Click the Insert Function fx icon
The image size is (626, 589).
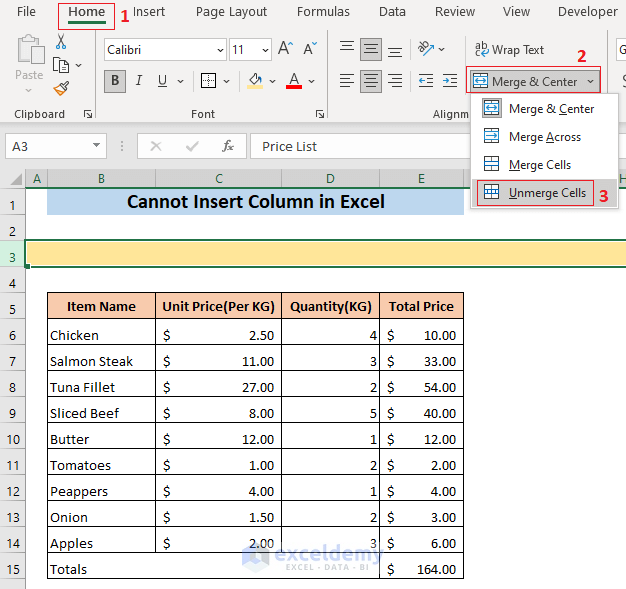pyautogui.click(x=228, y=146)
